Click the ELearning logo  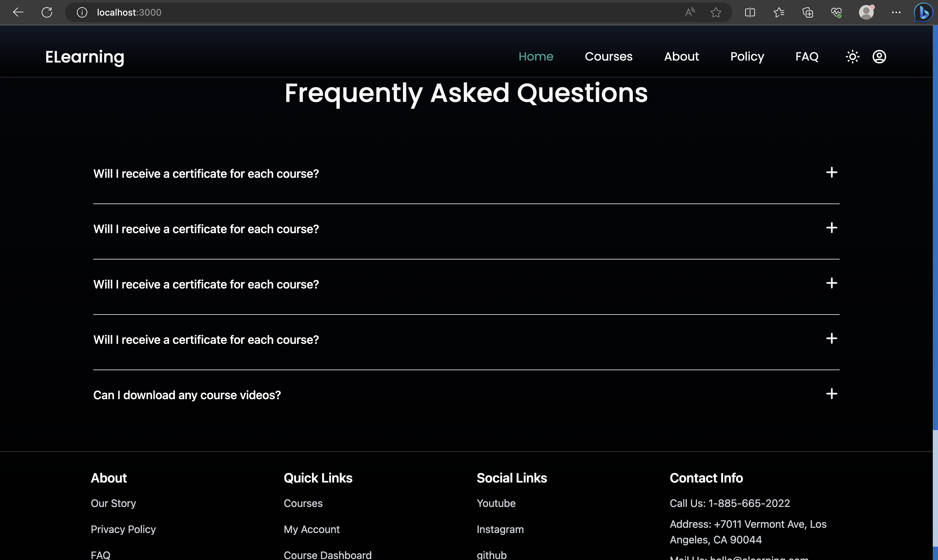point(85,57)
